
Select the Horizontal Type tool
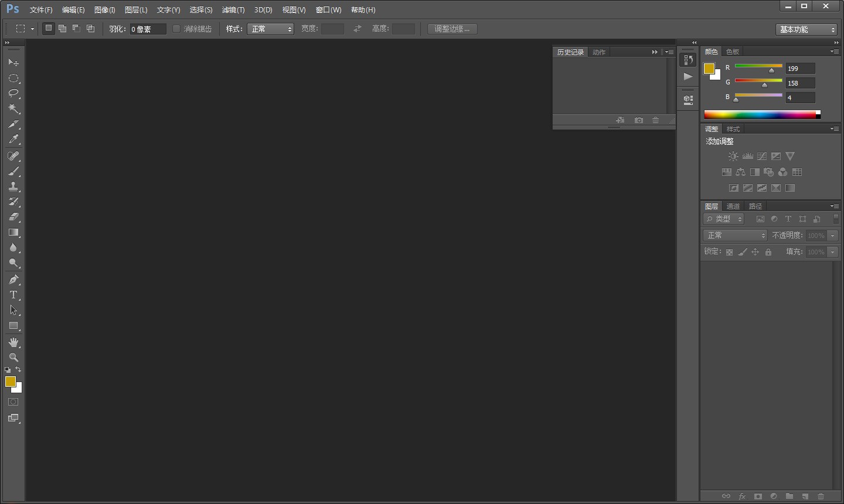[13, 295]
